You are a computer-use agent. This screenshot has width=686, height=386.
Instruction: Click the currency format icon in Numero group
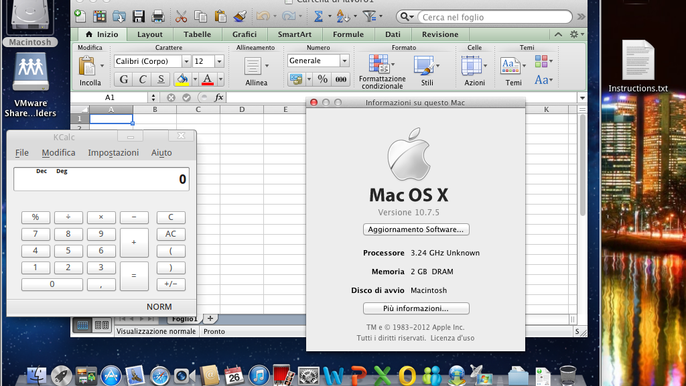pyautogui.click(x=296, y=79)
